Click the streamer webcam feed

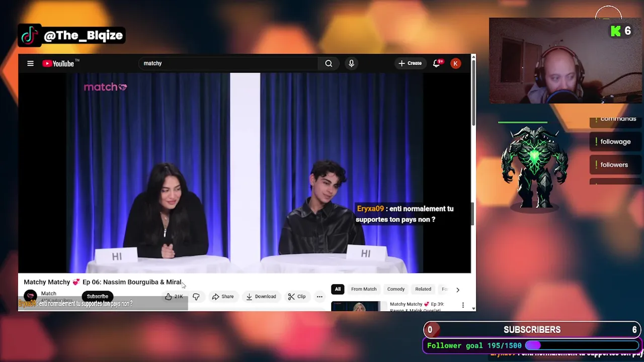pyautogui.click(x=566, y=61)
